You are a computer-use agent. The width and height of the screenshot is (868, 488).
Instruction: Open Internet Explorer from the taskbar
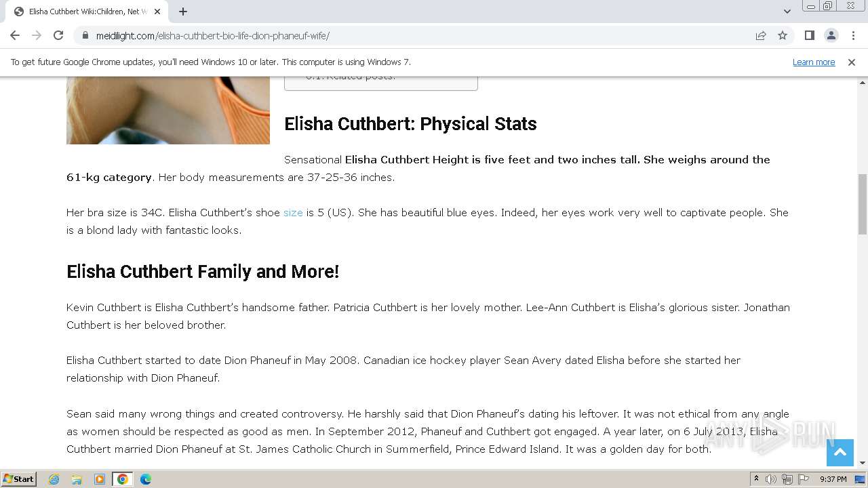pos(54,479)
